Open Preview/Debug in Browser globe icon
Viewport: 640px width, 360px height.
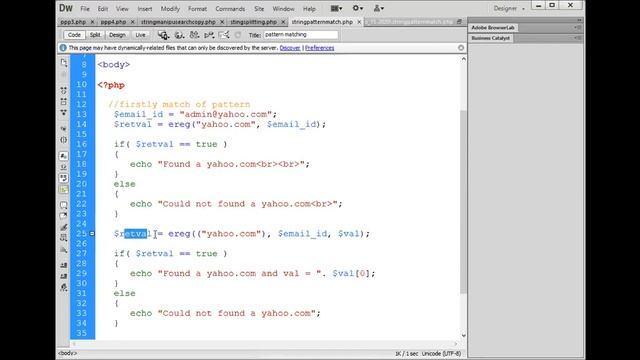(x=179, y=35)
